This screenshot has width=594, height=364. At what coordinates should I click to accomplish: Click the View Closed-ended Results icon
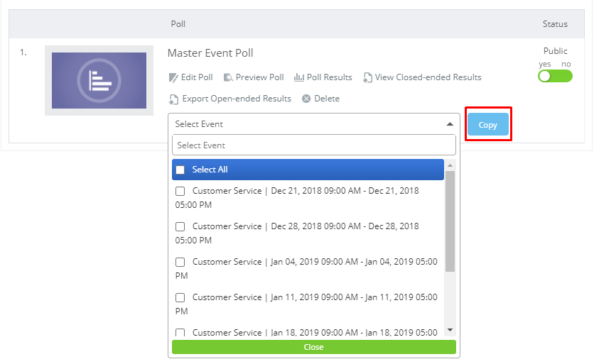click(367, 77)
